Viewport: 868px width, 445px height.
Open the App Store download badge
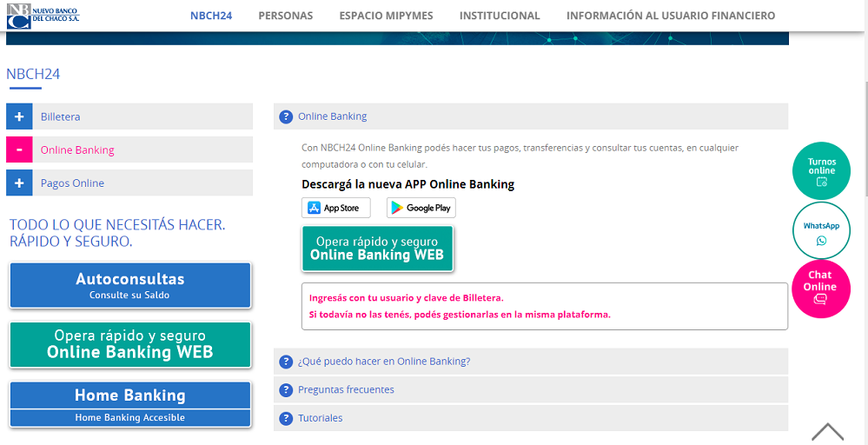pyautogui.click(x=336, y=208)
